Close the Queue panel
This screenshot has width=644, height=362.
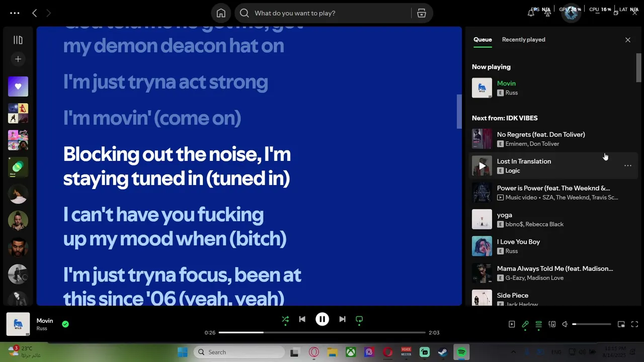[x=627, y=40]
